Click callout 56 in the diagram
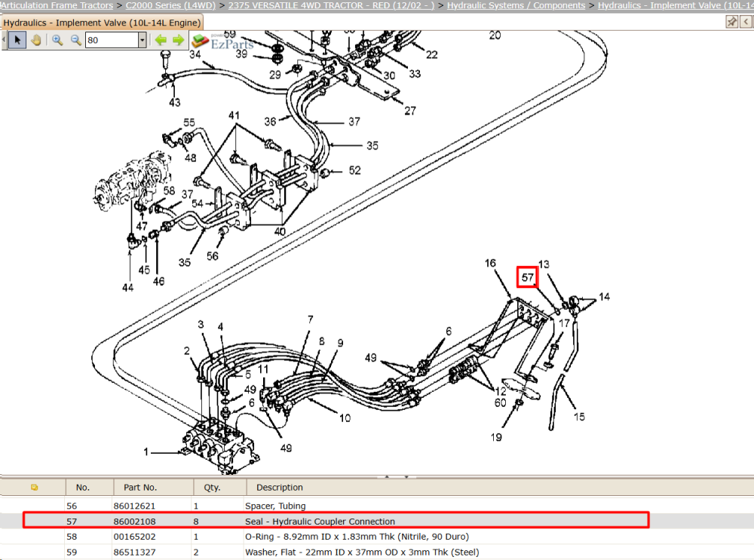The height and width of the screenshot is (560, 754). (212, 256)
